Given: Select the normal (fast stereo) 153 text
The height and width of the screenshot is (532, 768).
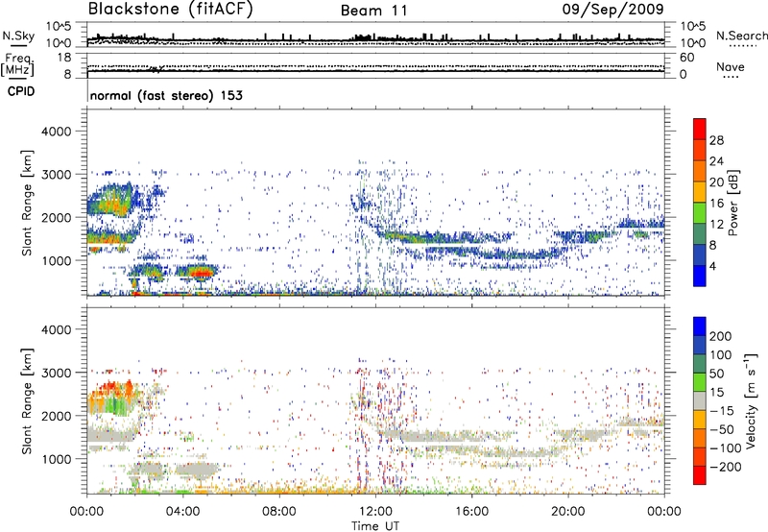Looking at the screenshot, I should 166,95.
